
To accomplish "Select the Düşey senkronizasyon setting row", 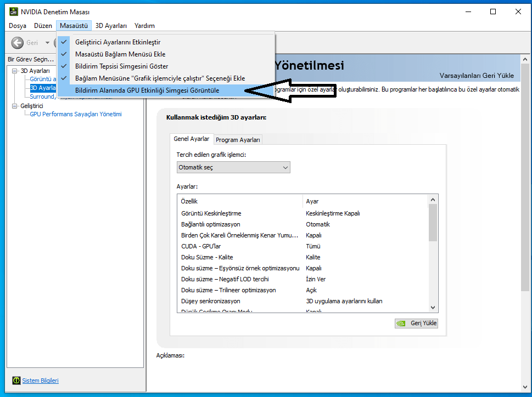I will (x=303, y=301).
